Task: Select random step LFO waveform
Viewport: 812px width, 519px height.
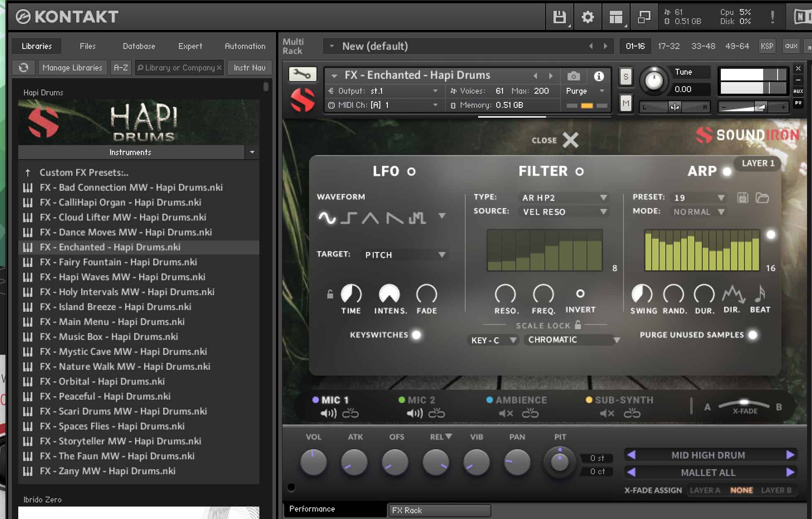Action: (417, 217)
